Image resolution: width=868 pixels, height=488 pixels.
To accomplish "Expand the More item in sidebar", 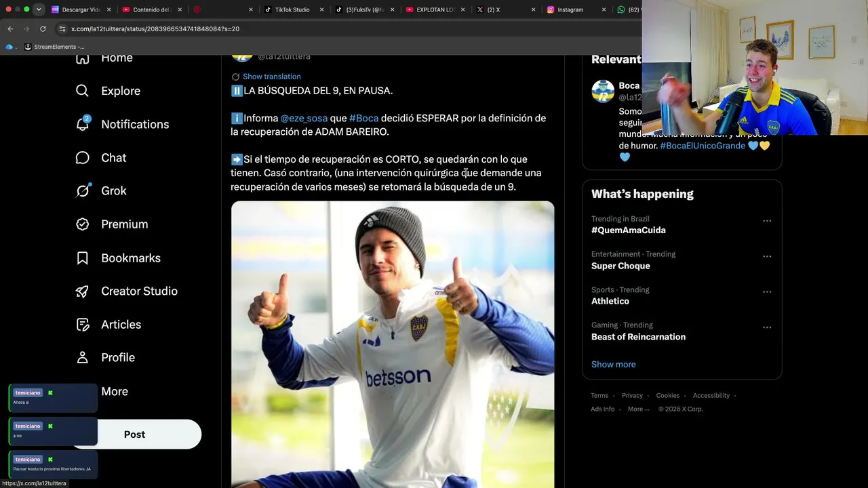I will [x=114, y=392].
